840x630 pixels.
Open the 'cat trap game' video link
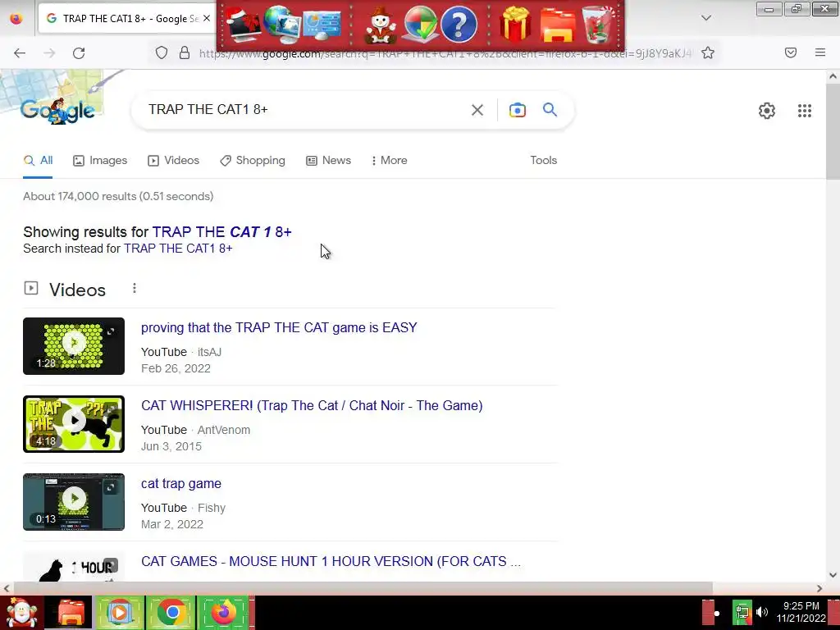(181, 483)
